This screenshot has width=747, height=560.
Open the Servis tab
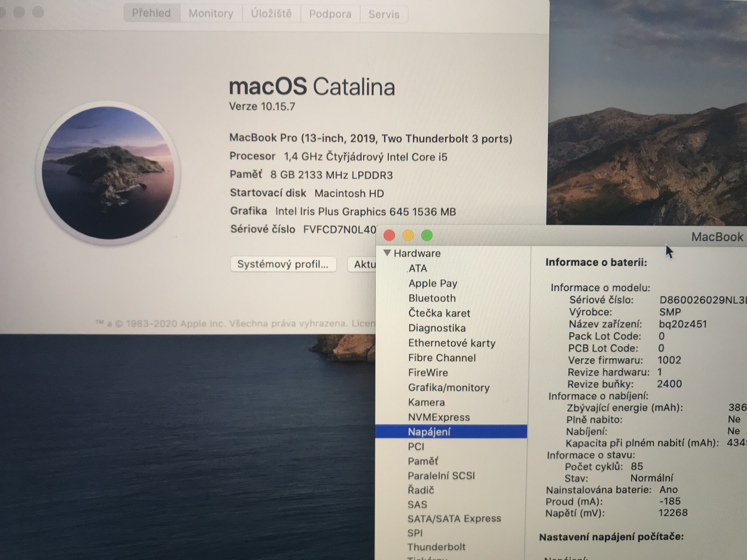(384, 14)
